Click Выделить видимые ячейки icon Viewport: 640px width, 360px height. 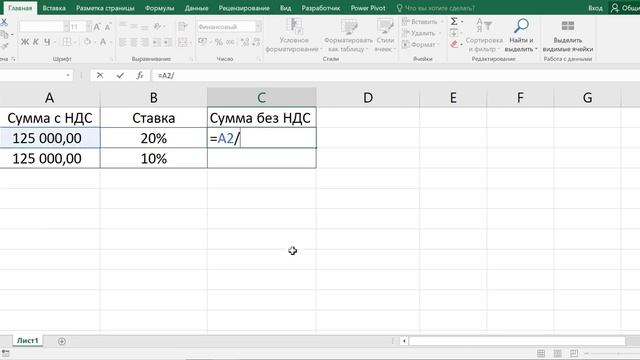coord(568,26)
